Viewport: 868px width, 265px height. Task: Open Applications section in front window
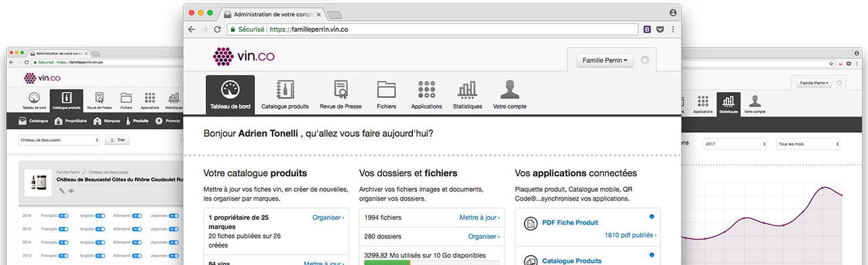(427, 94)
